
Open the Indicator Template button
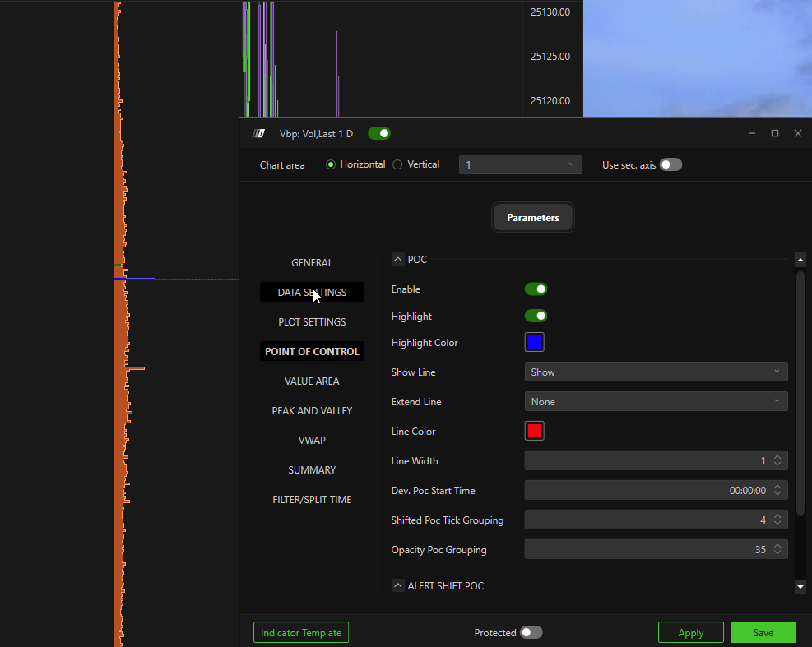[x=301, y=632]
